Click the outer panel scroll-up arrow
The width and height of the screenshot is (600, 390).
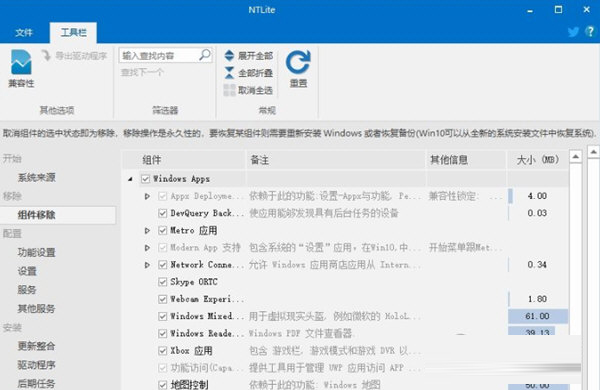coord(593,152)
